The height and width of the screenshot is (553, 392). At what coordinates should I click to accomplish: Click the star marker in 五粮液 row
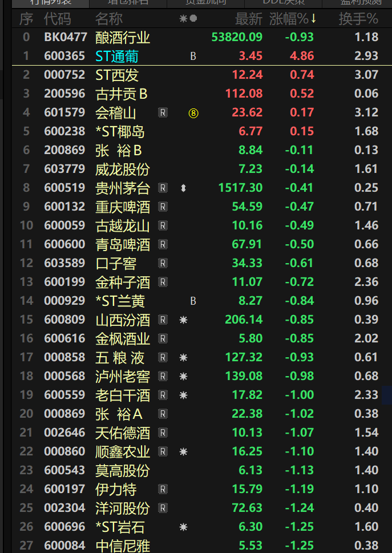183,358
